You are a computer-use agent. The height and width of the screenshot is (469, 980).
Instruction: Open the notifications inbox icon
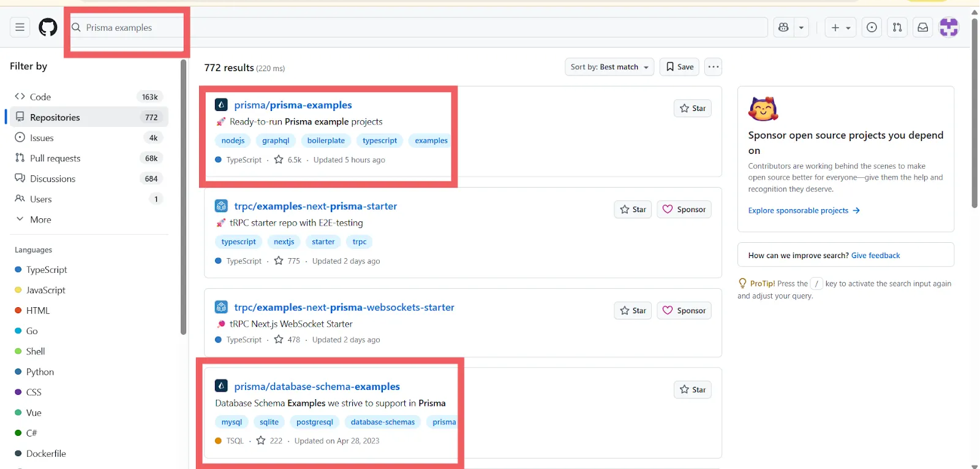coord(922,27)
